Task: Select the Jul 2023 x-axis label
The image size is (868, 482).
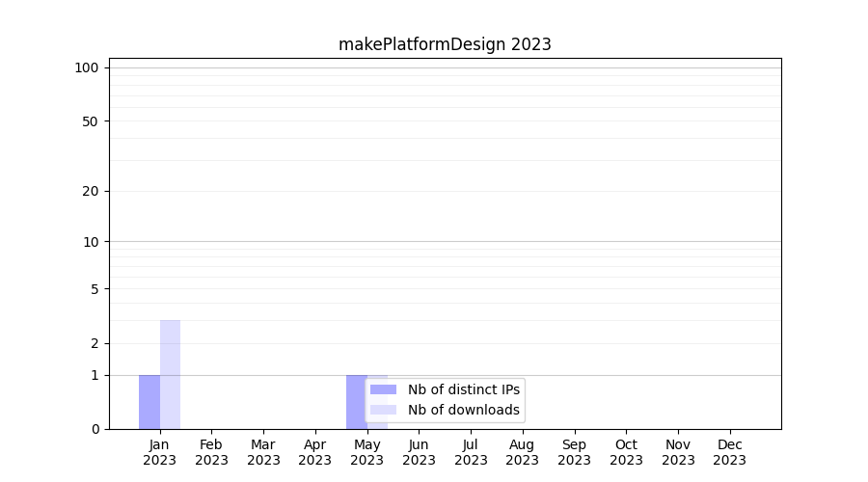Action: click(x=471, y=452)
